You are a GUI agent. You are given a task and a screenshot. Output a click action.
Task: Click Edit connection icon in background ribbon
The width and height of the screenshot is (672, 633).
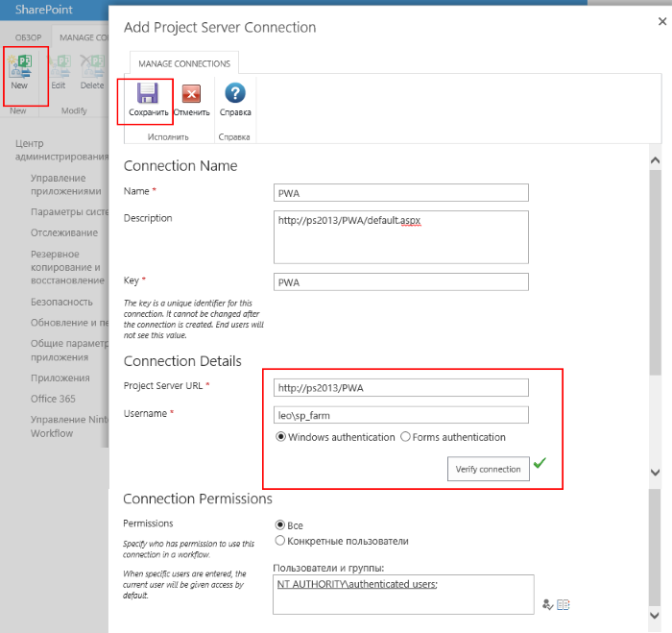click(60, 66)
